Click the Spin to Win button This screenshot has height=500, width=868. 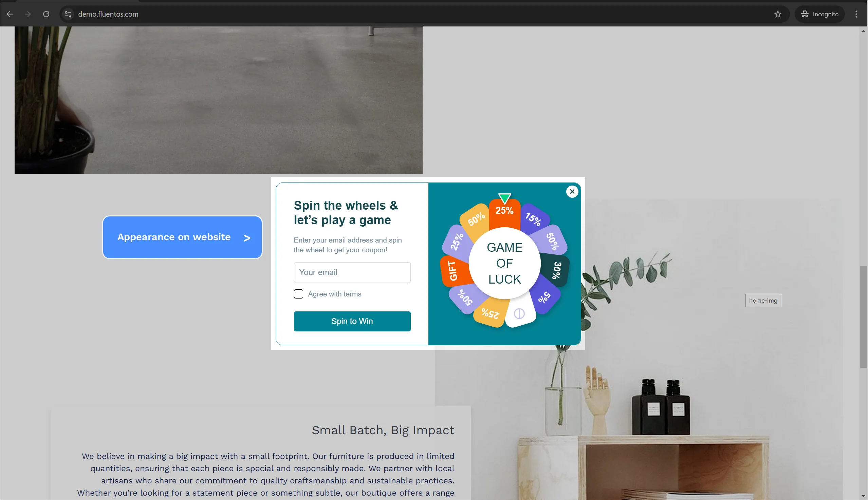352,321
